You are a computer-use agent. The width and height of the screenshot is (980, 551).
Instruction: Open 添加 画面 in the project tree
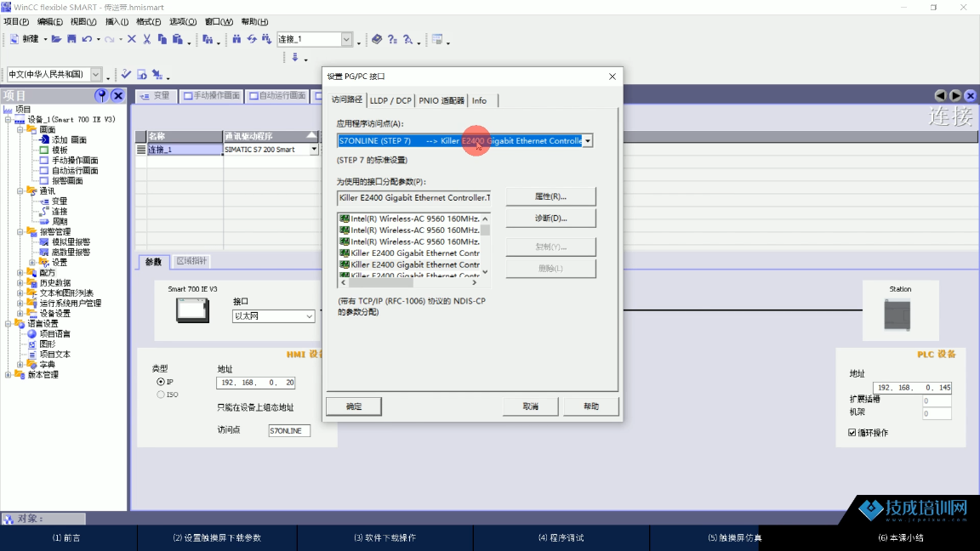click(x=69, y=140)
